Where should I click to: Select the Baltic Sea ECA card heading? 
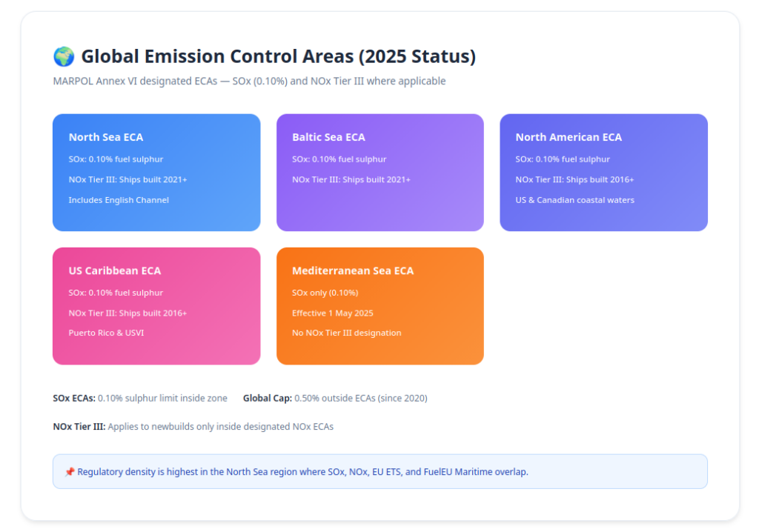pos(328,137)
